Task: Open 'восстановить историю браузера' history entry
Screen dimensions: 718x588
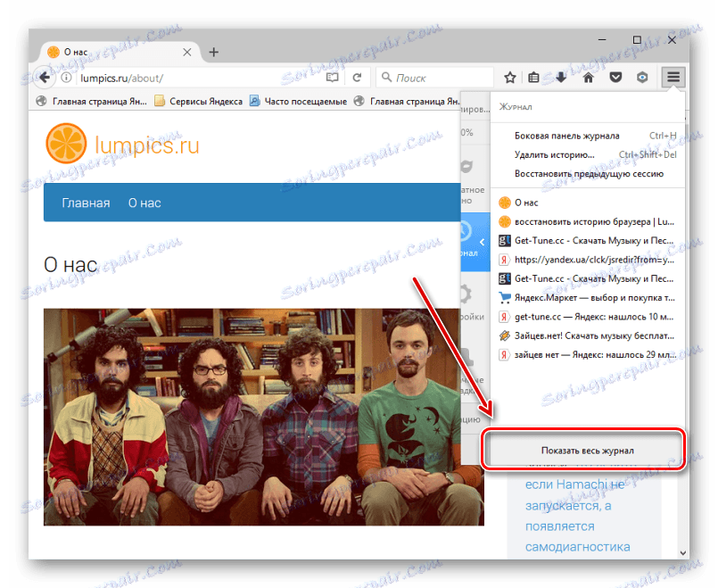Action: coord(588,221)
